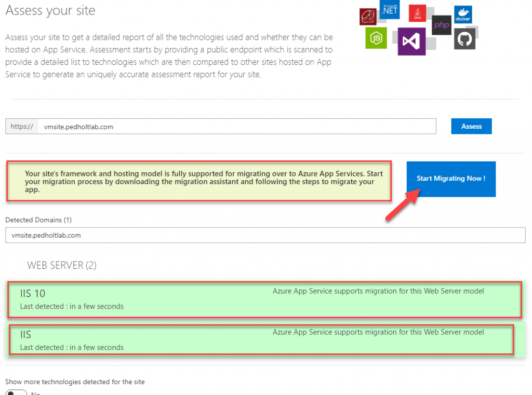Select the IIS 10 web server row
The image size is (532, 395).
pos(264,299)
